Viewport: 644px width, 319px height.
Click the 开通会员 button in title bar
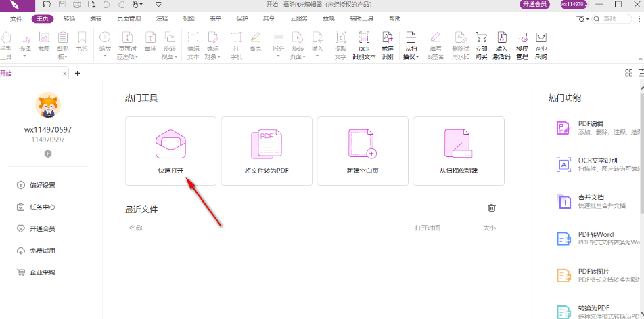pos(534,5)
